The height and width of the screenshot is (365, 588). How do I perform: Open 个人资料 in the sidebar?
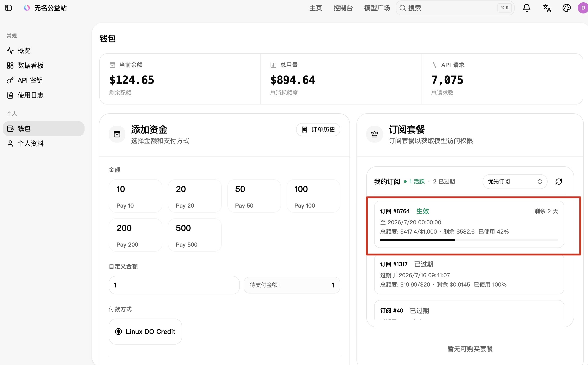(43, 144)
